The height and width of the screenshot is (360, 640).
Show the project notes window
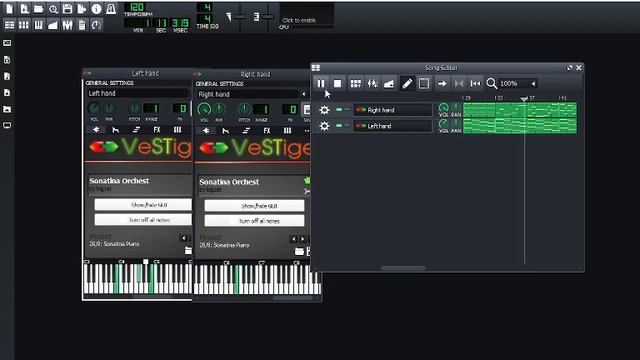click(82, 25)
